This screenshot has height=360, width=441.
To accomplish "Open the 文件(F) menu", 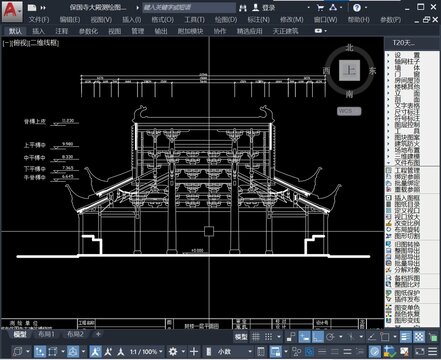I will tap(39, 20).
